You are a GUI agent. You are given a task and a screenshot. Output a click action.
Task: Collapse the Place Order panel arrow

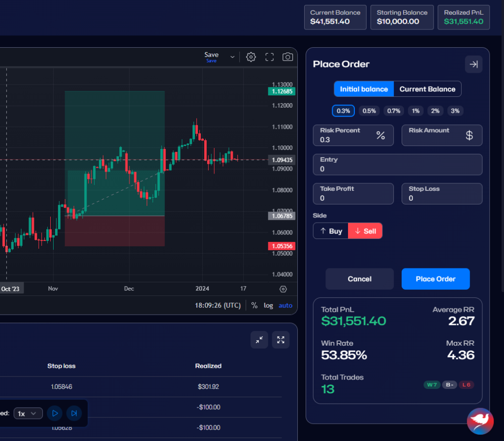473,64
